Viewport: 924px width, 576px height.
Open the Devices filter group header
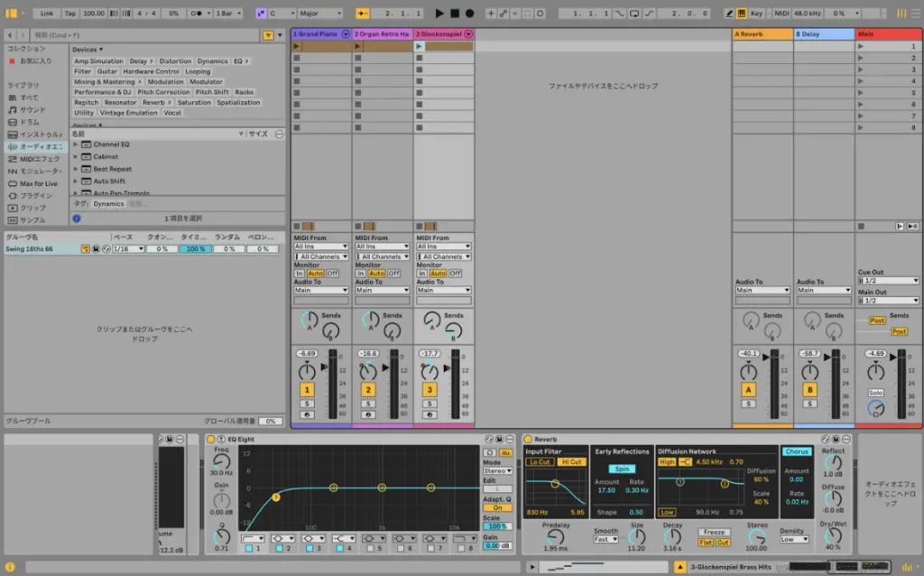pyautogui.click(x=88, y=50)
